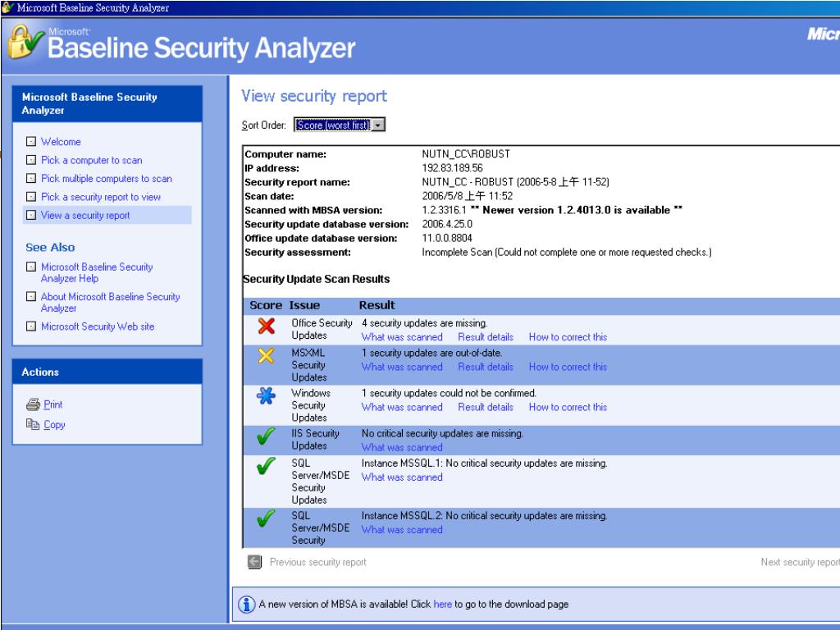Click the Security update database version 2006.4.25.0

point(447,224)
